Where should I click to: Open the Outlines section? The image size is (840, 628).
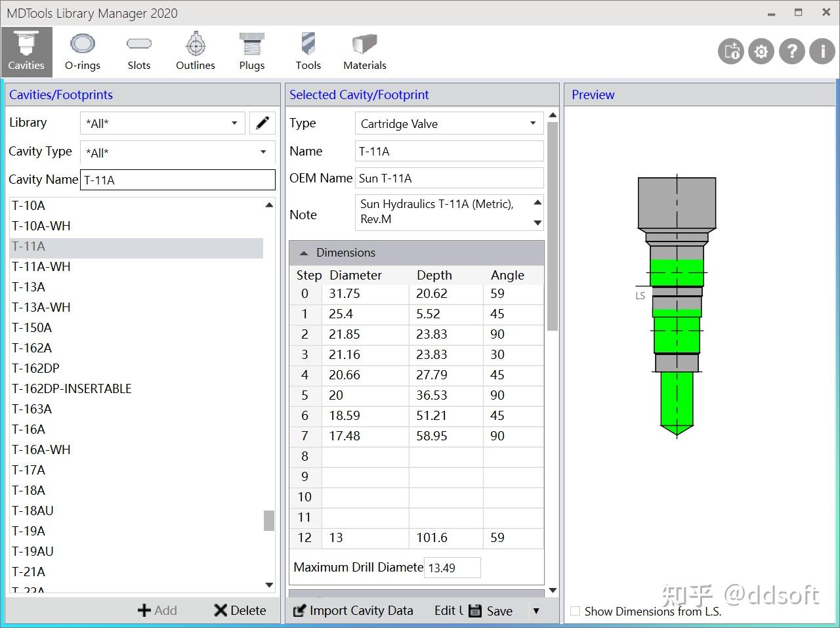tap(195, 52)
